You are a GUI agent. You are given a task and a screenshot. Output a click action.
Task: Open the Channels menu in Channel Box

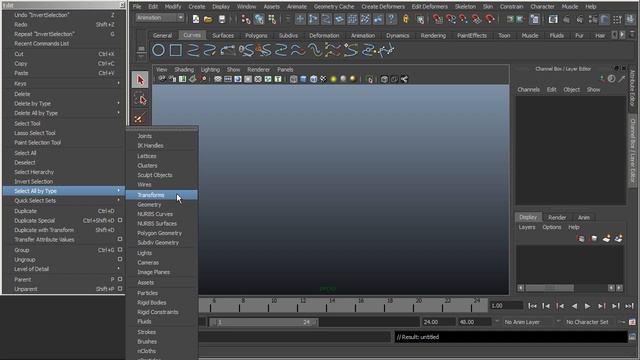coord(529,89)
